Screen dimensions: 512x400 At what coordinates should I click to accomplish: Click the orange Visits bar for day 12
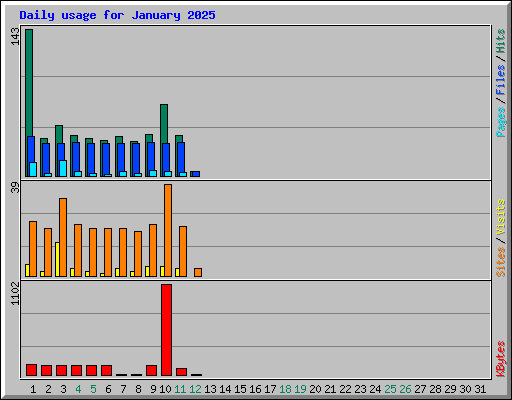tap(198, 272)
